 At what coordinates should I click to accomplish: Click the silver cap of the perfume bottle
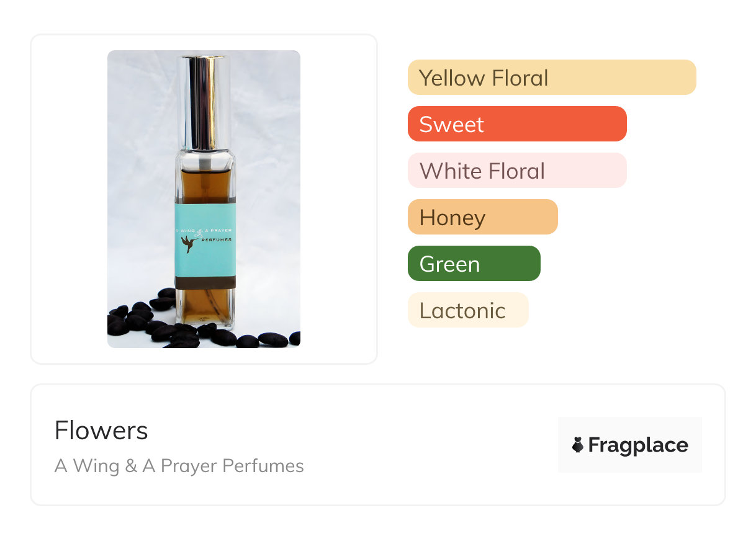tap(204, 99)
